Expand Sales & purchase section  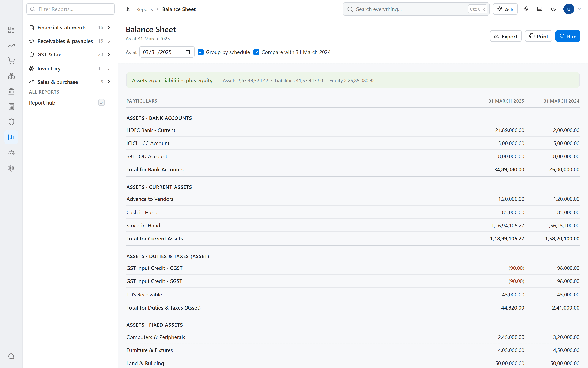(x=70, y=82)
